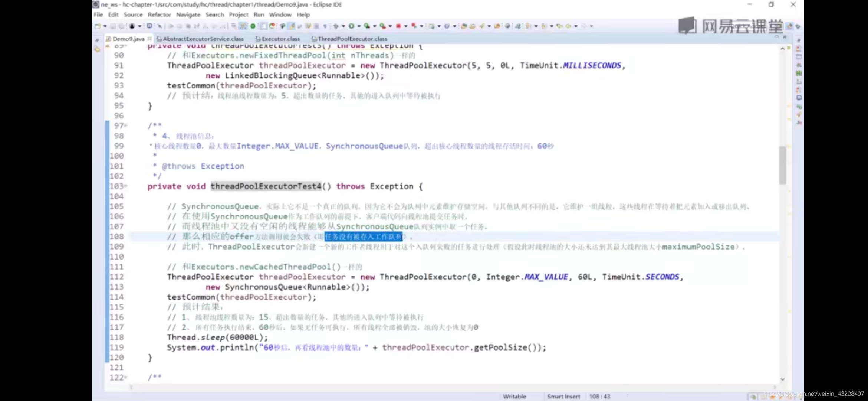Click the toolbar icon right of the monitor icon

160,26
